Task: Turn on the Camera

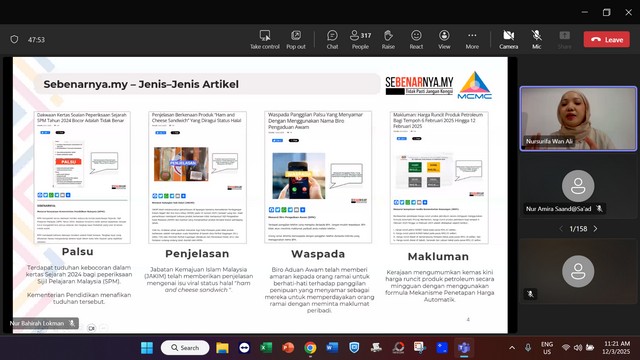Action: [509, 40]
